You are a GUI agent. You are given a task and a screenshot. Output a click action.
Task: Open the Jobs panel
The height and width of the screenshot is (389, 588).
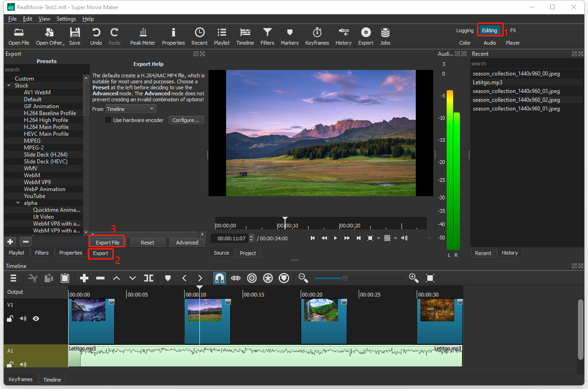point(385,36)
